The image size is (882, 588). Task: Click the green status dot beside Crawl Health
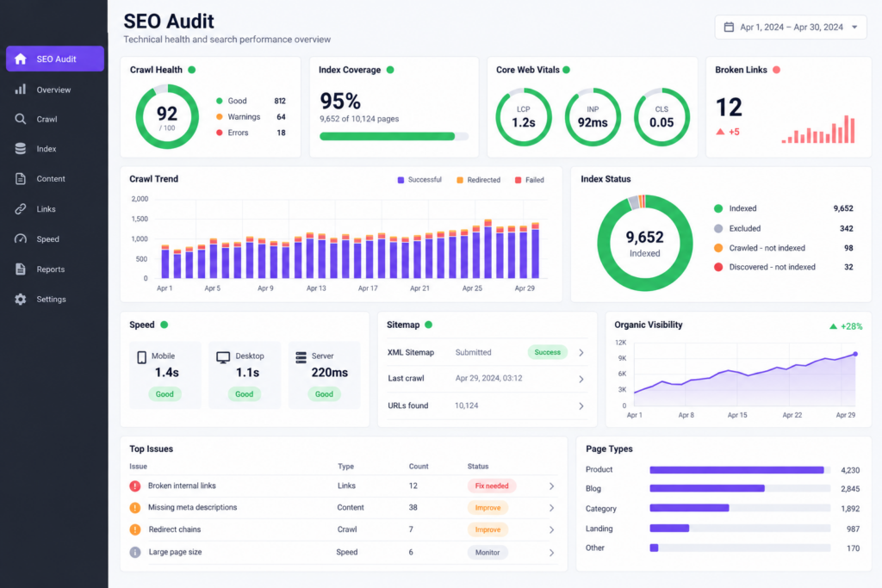pyautogui.click(x=192, y=70)
